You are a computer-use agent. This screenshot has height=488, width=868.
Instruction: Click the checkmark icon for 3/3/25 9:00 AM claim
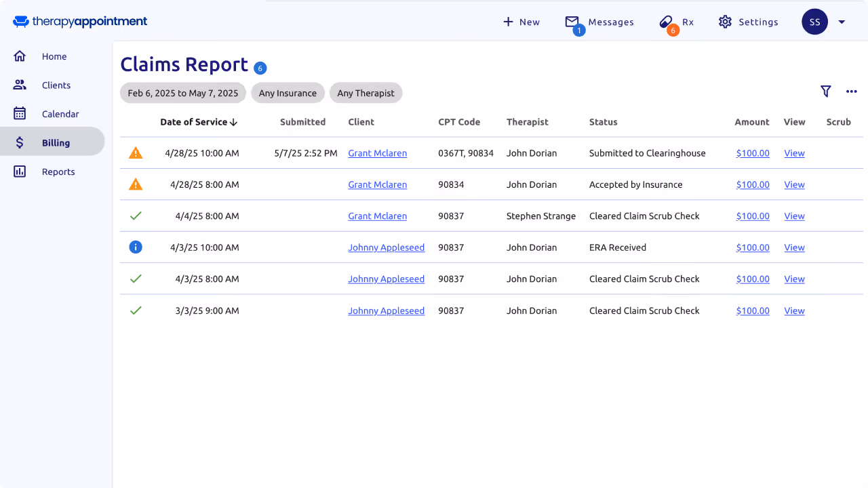136,310
